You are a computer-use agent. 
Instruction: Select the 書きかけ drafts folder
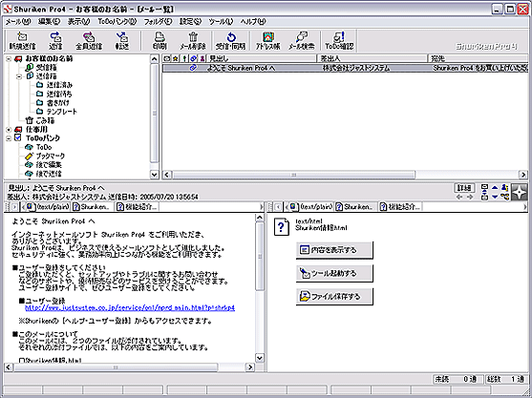pyautogui.click(x=53, y=103)
